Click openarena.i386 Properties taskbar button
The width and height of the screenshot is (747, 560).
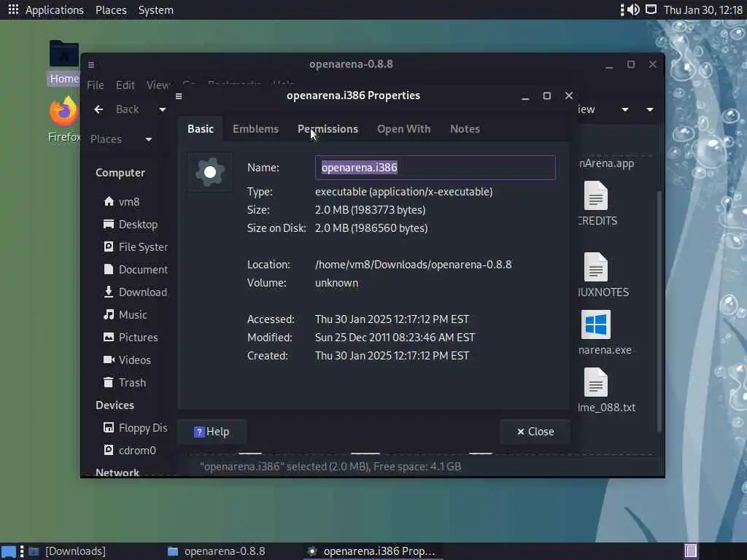(x=372, y=551)
